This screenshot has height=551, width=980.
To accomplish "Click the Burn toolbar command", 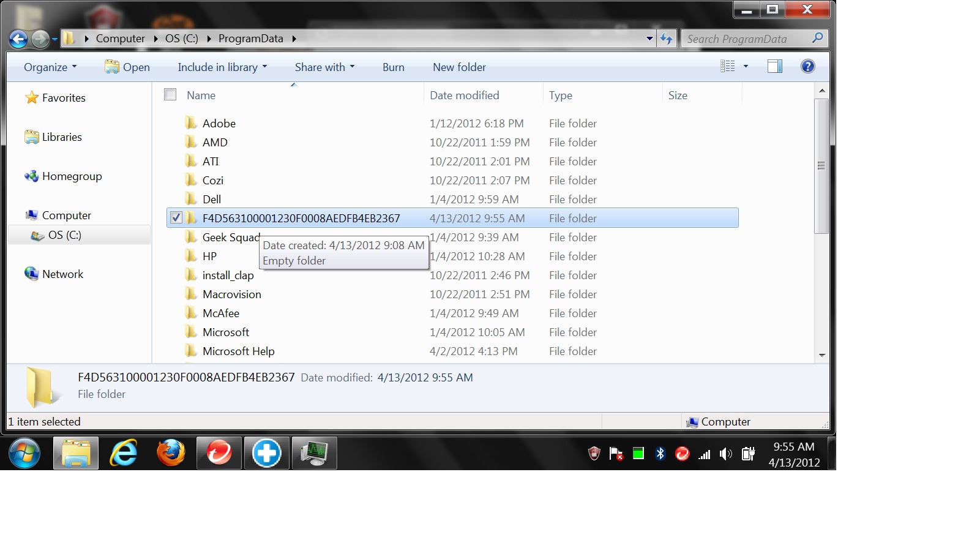I will click(x=393, y=67).
